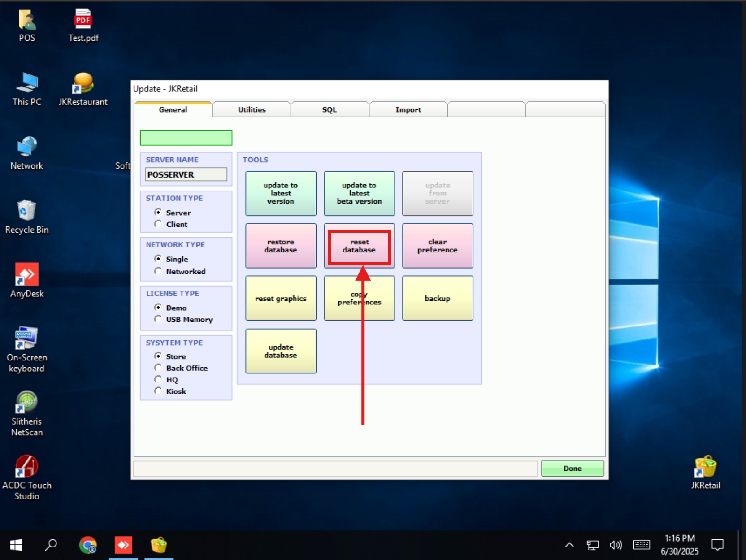
Task: Click the clear preference button
Action: coord(438,246)
